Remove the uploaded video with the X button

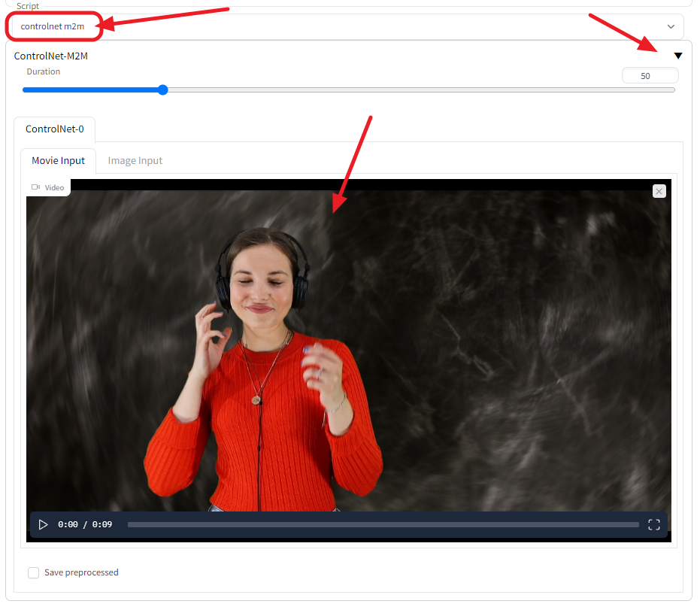[659, 191]
